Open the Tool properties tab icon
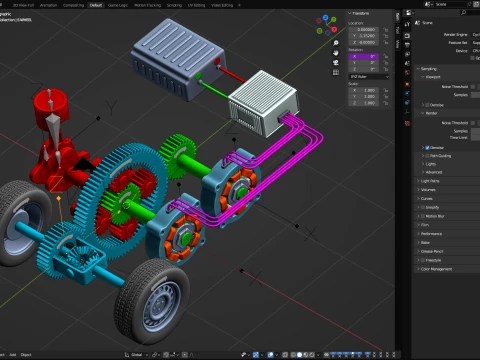480x360 pixels. tap(407, 24)
